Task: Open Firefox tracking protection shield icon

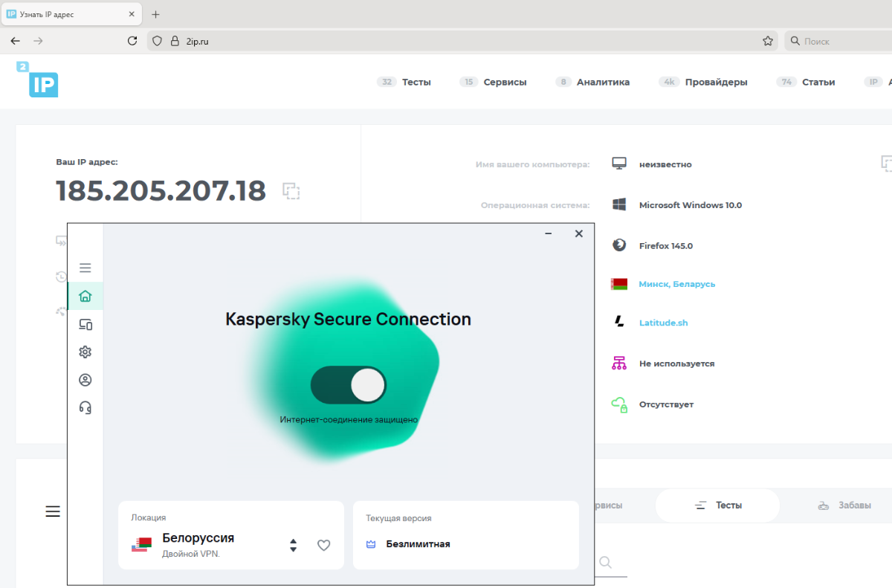Action: 157,42
